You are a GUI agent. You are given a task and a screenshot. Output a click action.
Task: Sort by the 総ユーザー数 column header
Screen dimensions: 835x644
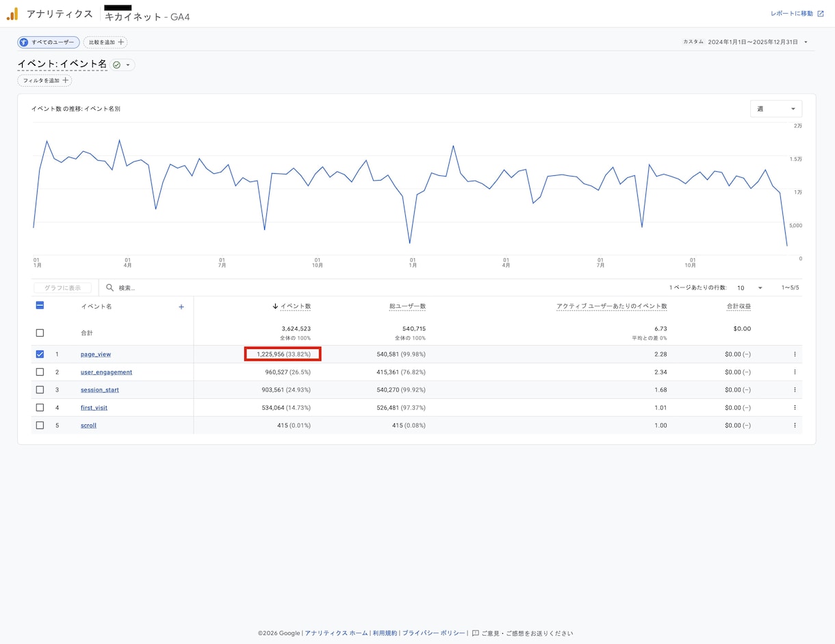click(407, 307)
